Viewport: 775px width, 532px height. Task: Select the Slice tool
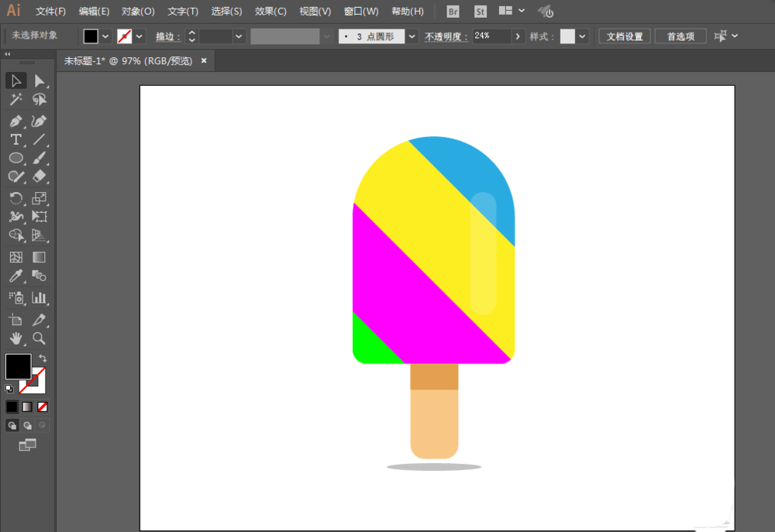click(39, 320)
